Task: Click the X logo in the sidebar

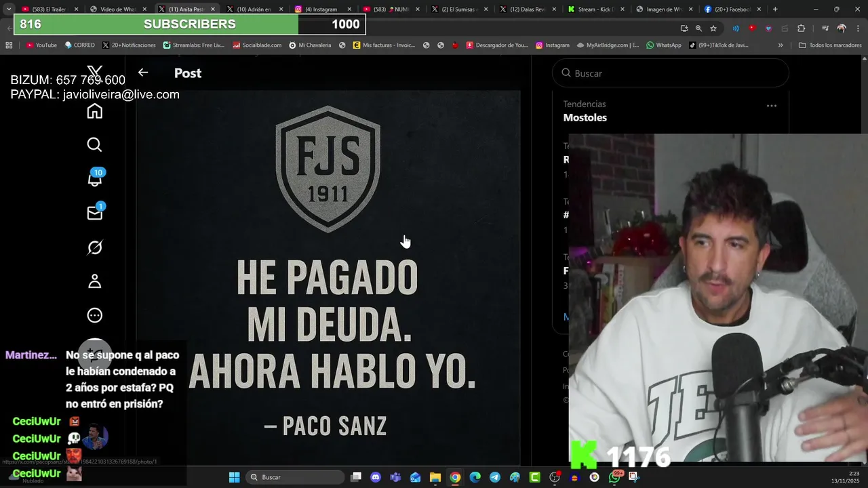Action: point(95,72)
